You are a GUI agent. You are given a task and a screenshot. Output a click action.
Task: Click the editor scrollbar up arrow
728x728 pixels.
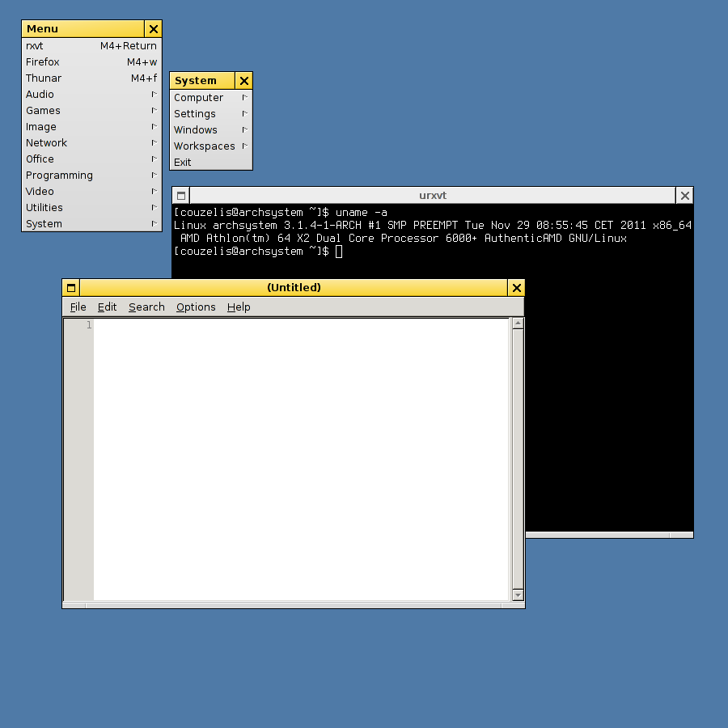tap(518, 323)
